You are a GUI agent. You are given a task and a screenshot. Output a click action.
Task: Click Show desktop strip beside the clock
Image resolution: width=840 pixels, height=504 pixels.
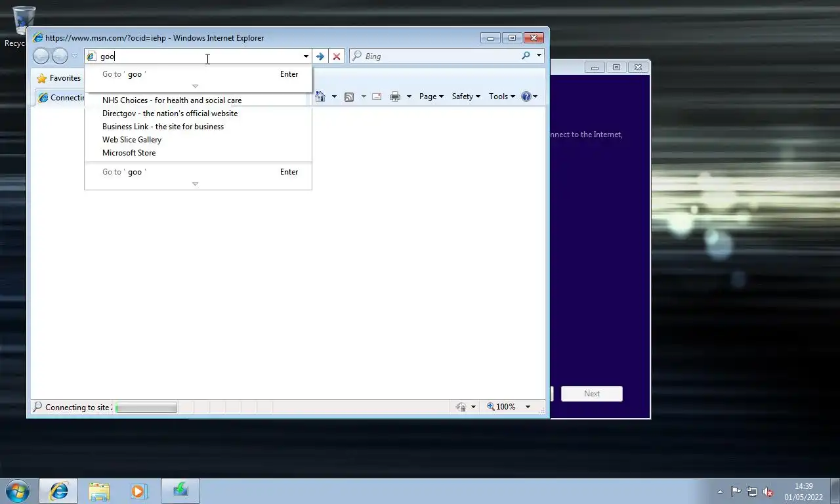pos(835,492)
